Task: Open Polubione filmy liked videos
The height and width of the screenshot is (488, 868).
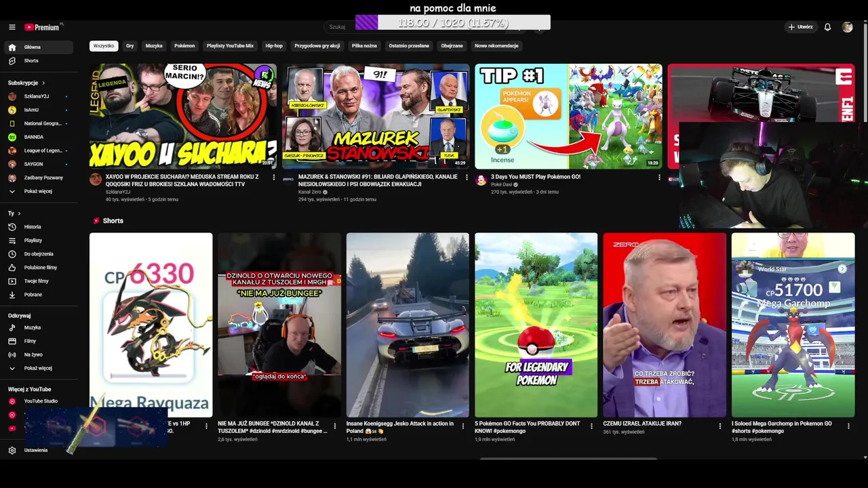Action: point(38,268)
